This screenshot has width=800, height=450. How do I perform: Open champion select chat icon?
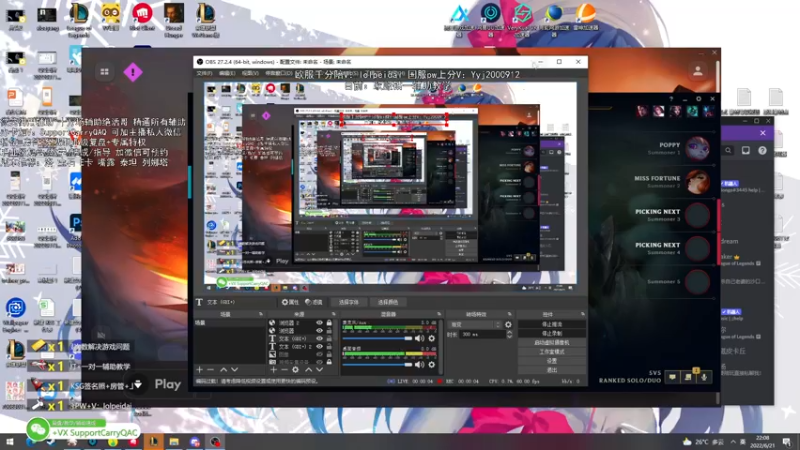(672, 377)
